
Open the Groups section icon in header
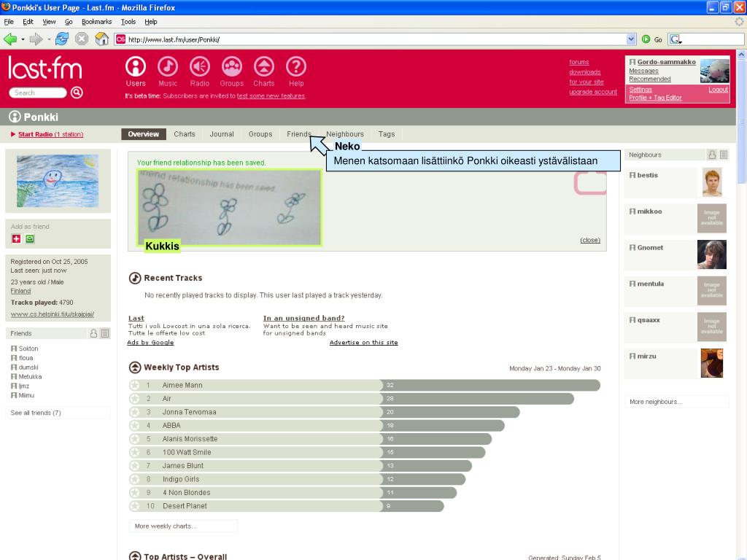(232, 66)
